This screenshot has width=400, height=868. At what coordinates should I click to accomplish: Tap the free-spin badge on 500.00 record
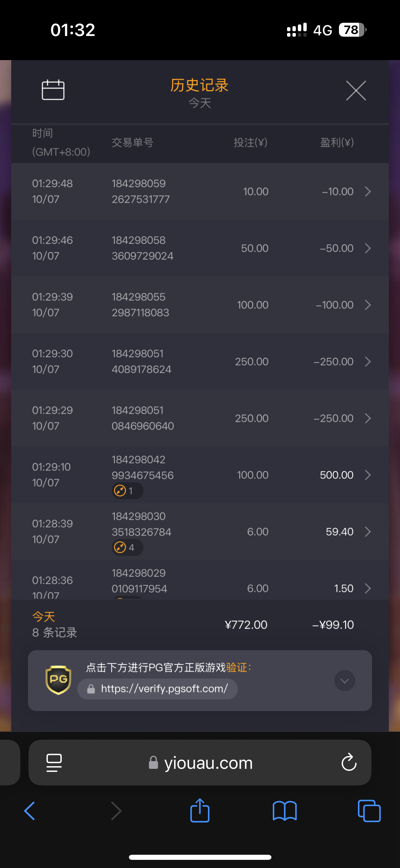[x=127, y=491]
